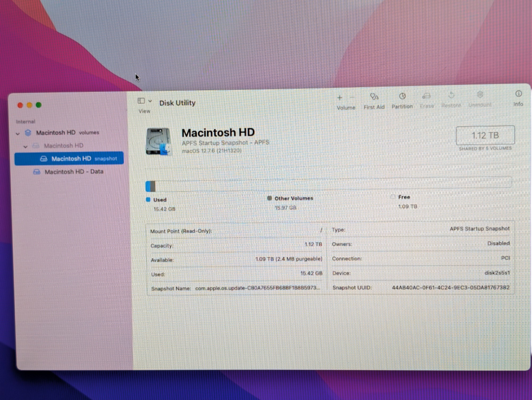Click the Mount Point (Read-Only) label
This screenshot has height=400, width=532.
181,231
